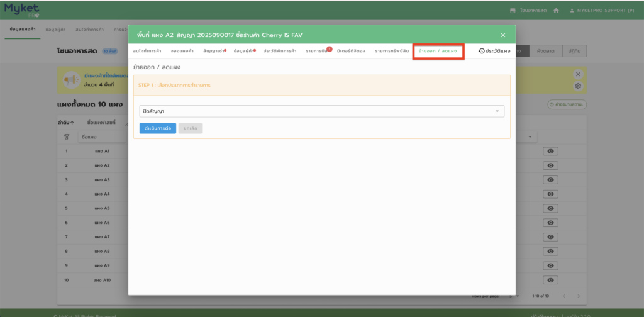
Task: Click eye icon for แผง A1 row
Action: tap(550, 151)
